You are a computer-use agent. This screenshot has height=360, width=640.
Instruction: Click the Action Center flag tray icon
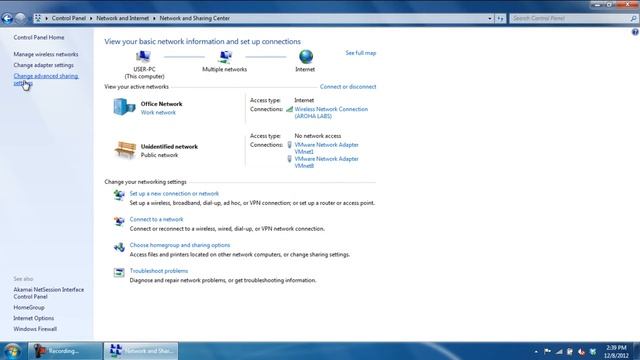click(547, 351)
